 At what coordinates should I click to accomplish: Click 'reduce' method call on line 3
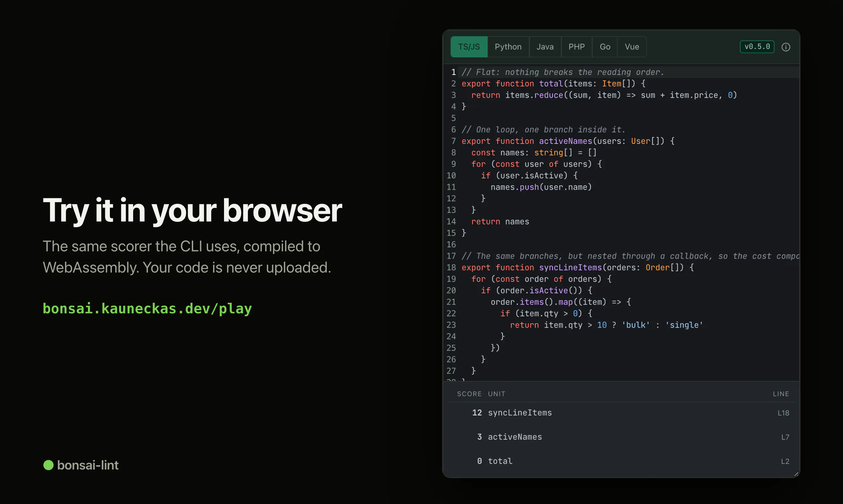[x=549, y=95]
